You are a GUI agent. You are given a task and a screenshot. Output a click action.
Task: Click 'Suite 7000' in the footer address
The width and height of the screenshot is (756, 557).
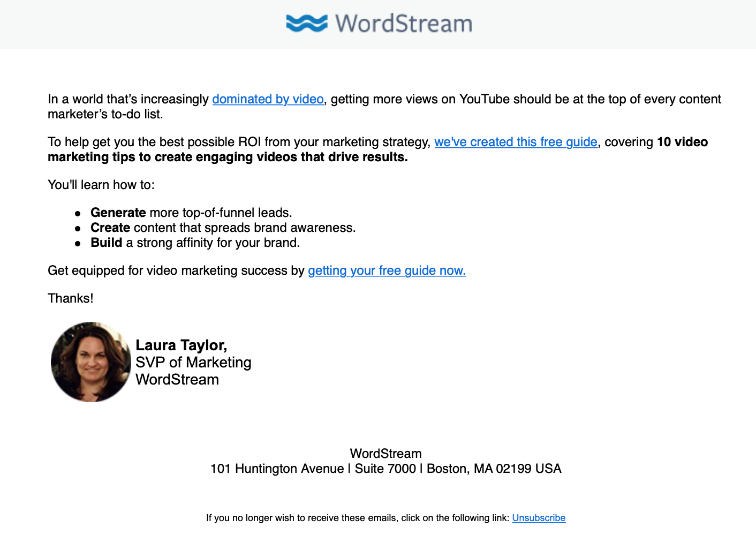click(x=383, y=469)
